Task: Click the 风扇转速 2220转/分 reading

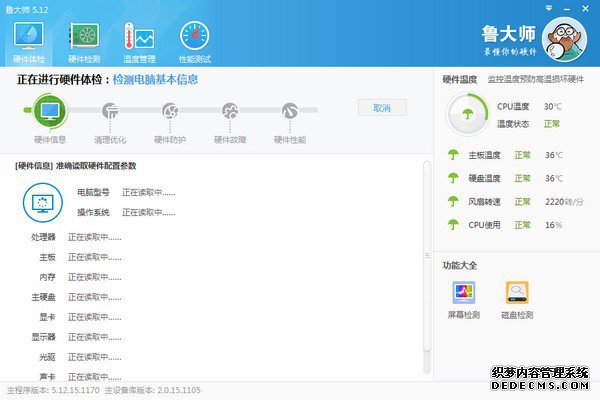Action: [564, 202]
